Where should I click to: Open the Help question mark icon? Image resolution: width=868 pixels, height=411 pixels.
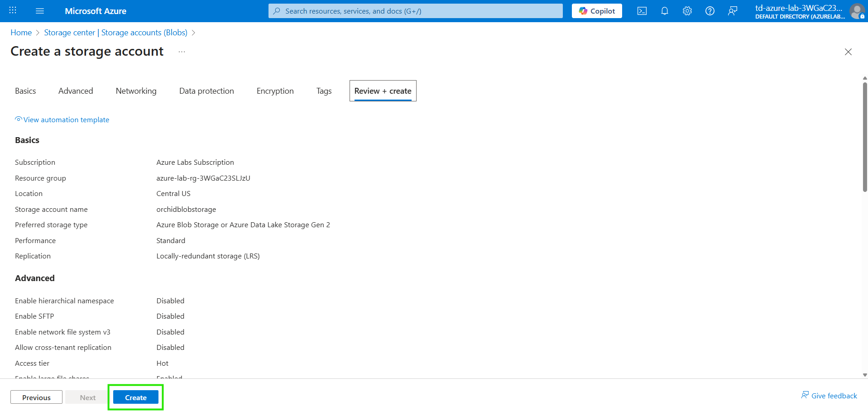coord(710,11)
